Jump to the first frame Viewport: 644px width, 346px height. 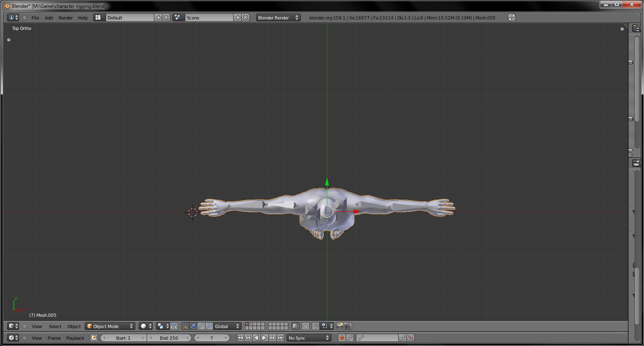240,338
